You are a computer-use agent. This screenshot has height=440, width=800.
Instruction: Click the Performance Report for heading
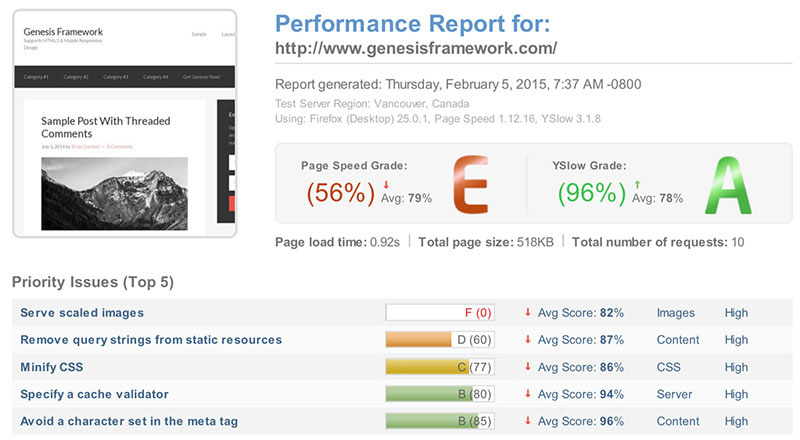pos(413,23)
